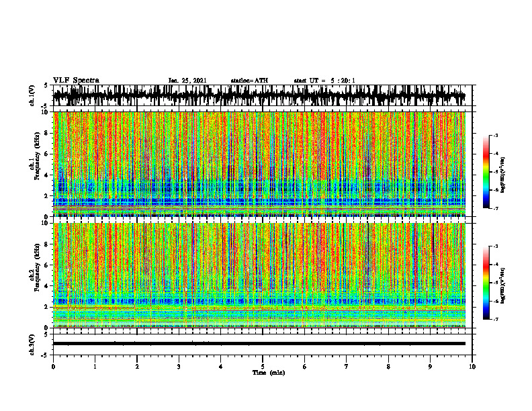Image resolution: width=532 pixels, height=411 pixels.
Task: Click the '3' tick on the time axis
Action: click(x=179, y=367)
